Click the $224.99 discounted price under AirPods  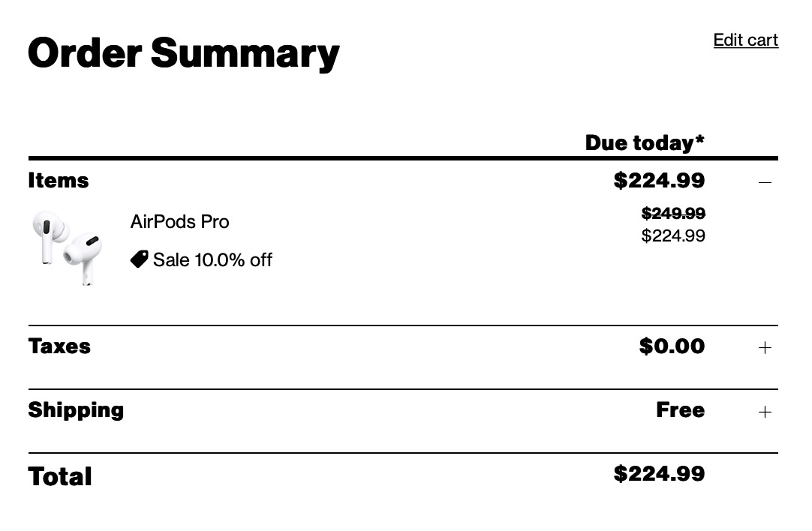(673, 236)
